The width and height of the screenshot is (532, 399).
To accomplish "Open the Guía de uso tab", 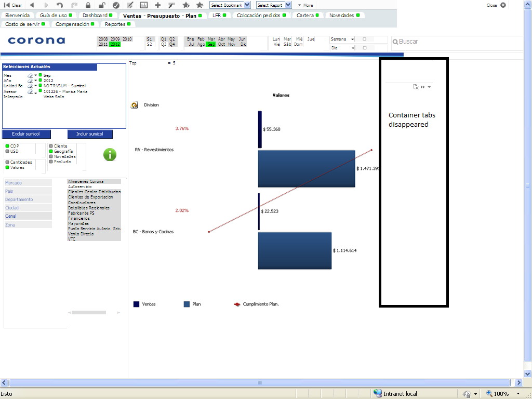I will pos(56,15).
